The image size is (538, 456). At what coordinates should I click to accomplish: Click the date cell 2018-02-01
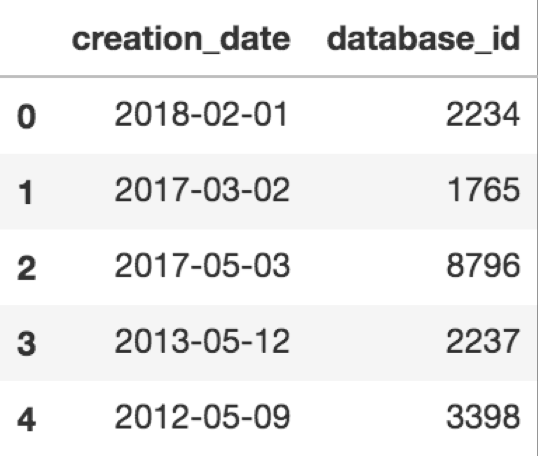[201, 114]
